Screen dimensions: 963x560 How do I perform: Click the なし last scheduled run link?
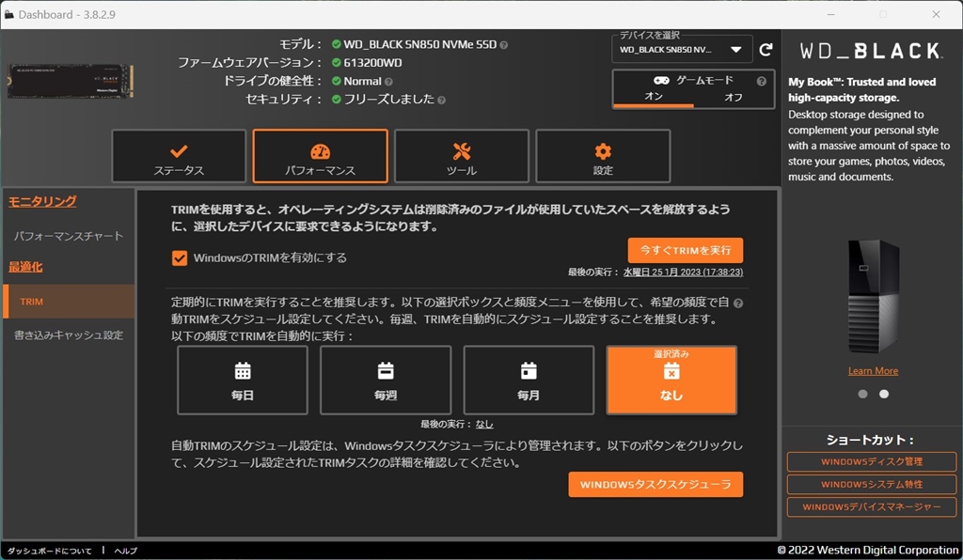pyautogui.click(x=484, y=425)
